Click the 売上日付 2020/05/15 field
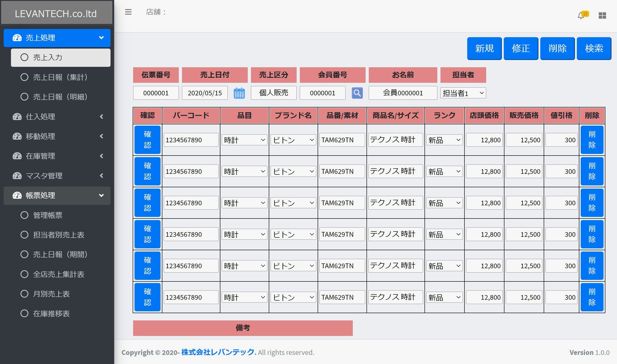The height and width of the screenshot is (364, 617). point(205,93)
